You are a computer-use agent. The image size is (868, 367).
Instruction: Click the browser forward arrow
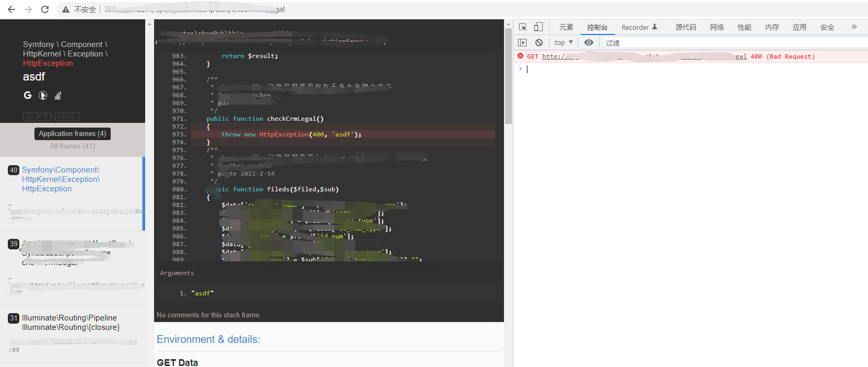[x=28, y=9]
